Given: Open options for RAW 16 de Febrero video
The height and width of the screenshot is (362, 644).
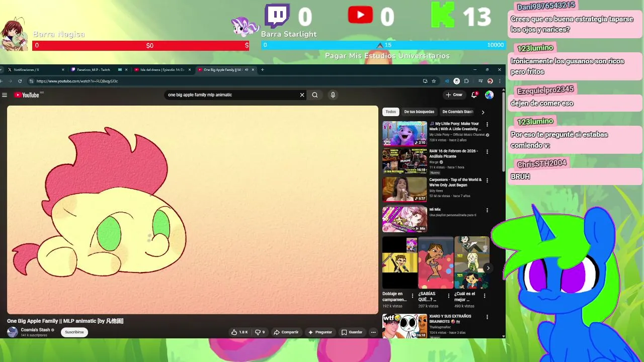Looking at the screenshot, I should 487,151.
